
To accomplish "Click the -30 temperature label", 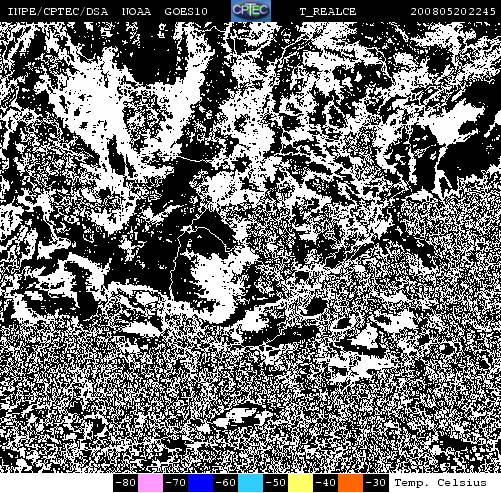I will (x=376, y=483).
